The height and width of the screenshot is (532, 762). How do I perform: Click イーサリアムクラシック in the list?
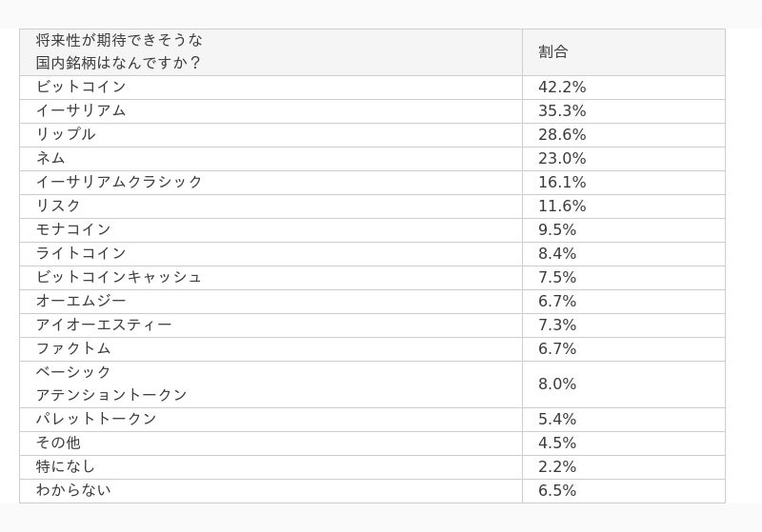tap(118, 182)
